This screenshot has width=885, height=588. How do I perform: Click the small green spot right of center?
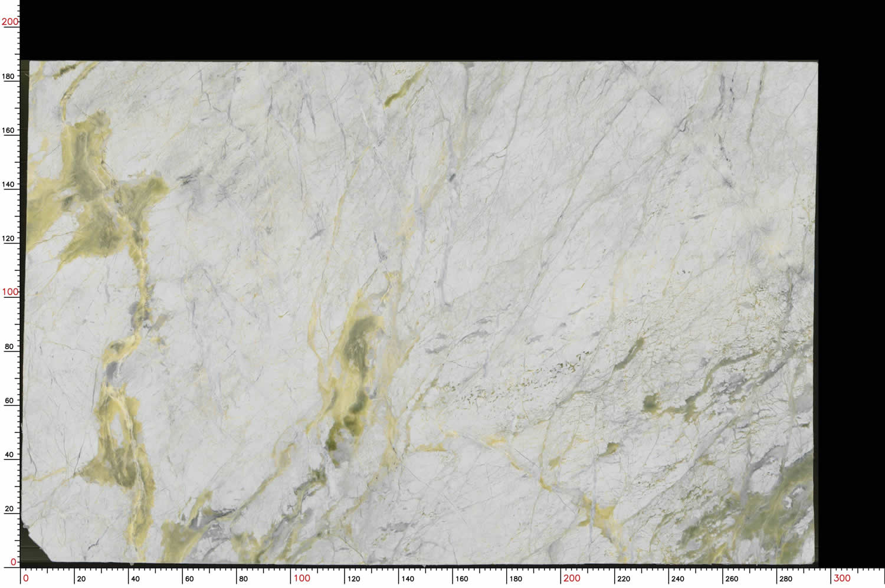[x=650, y=403]
